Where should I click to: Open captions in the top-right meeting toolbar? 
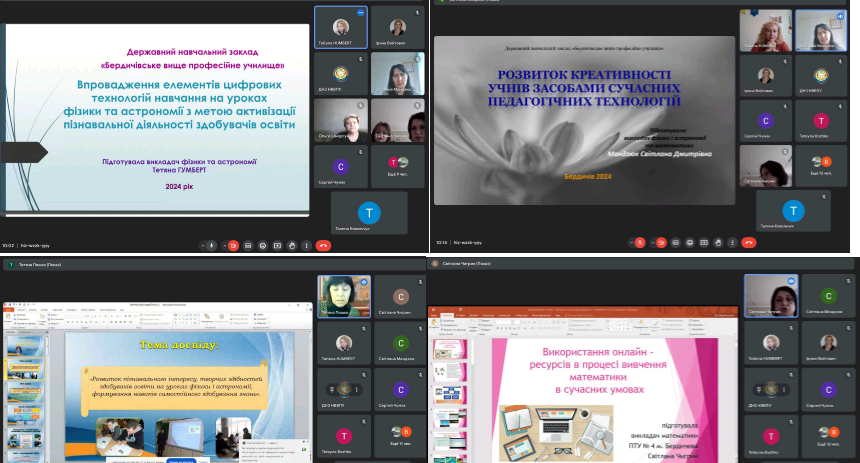676,243
